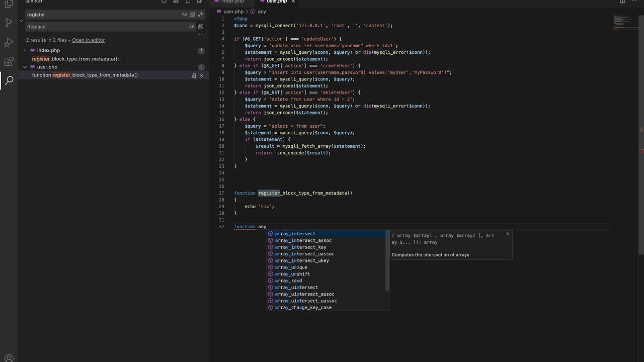Select the Search activity bar icon
644x362 pixels.
tap(9, 80)
